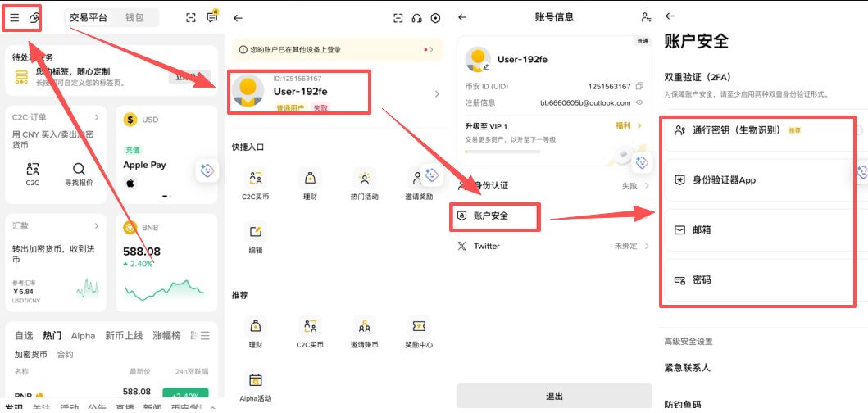Switch to the 钱包 tab

click(x=134, y=18)
